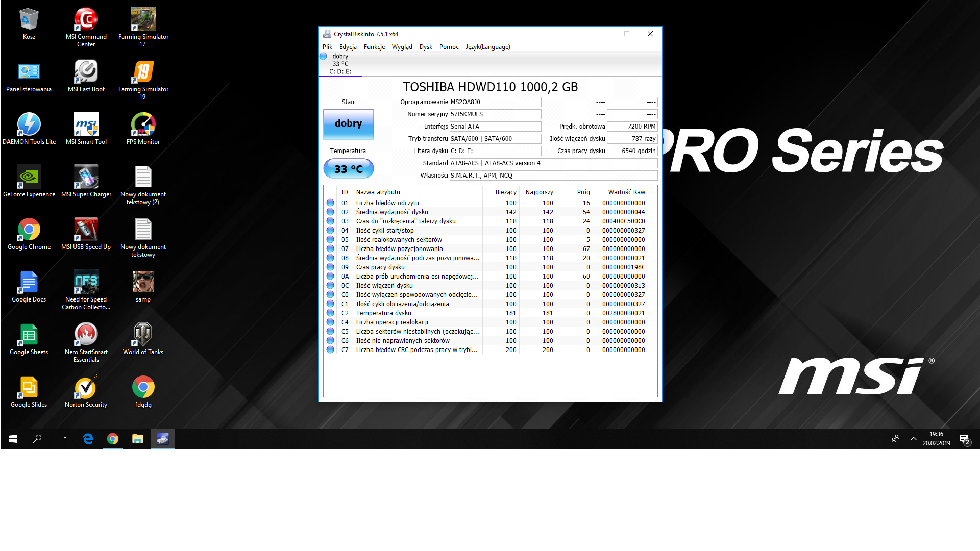Image resolution: width=980 pixels, height=551 pixels.
Task: Select the Liczba operacji realokacji row
Action: pyautogui.click(x=486, y=322)
